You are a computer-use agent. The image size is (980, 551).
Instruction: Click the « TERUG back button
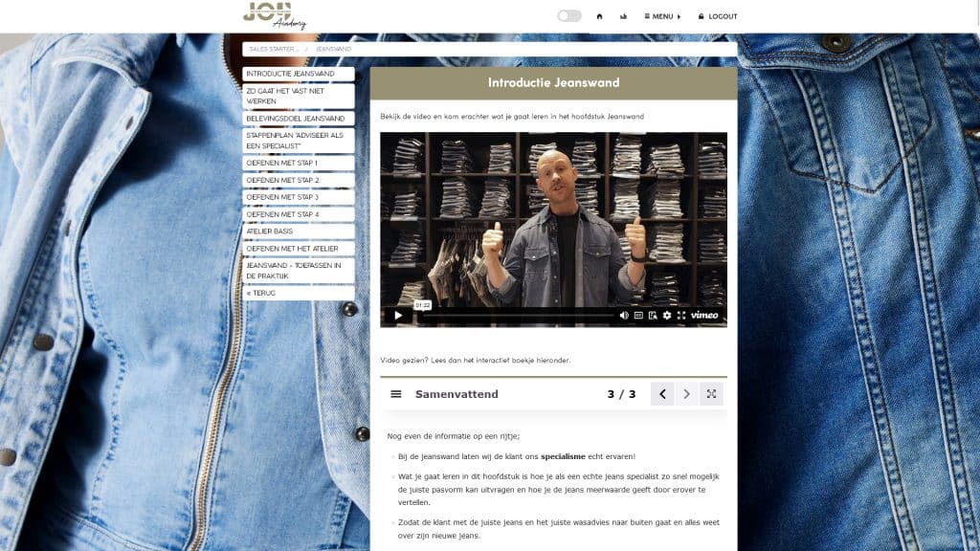tap(299, 293)
